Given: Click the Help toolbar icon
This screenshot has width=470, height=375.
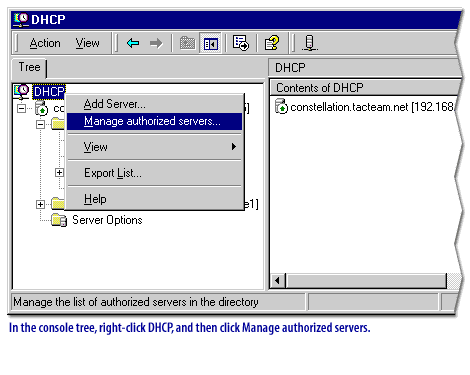Looking at the screenshot, I should pos(272,43).
